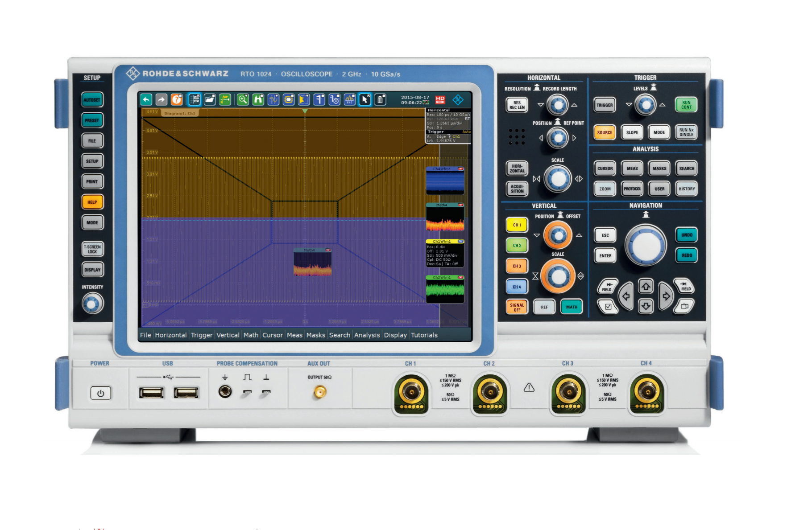Image resolution: width=812 pixels, height=530 pixels.
Task: Hit the SIGNAL OFF key
Action: 517,307
